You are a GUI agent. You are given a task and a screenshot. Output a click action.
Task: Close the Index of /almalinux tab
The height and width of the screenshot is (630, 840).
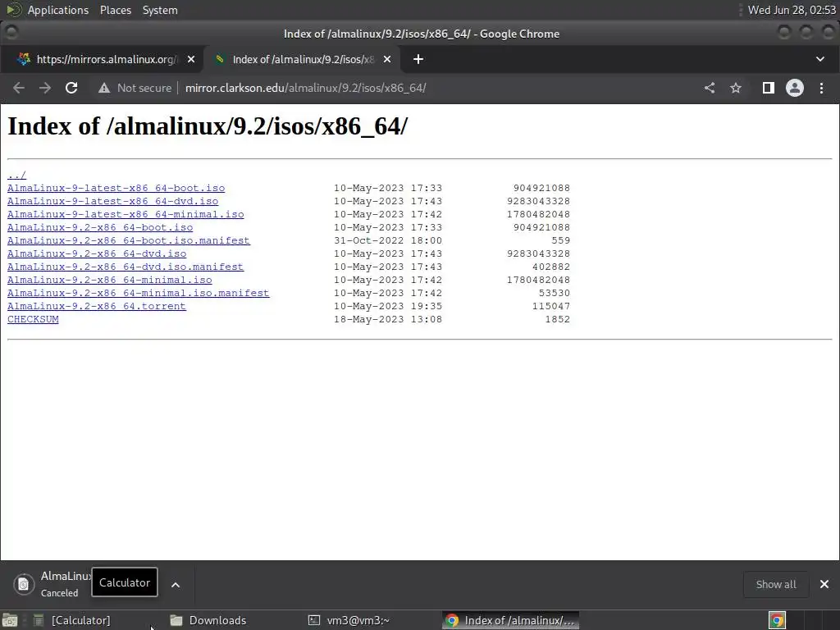pyautogui.click(x=387, y=59)
